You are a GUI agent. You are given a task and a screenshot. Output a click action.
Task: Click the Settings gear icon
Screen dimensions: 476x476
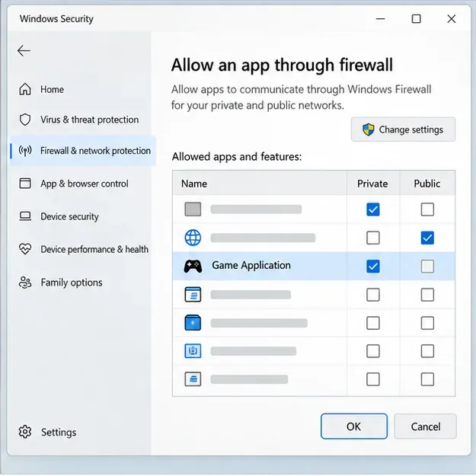tap(25, 432)
